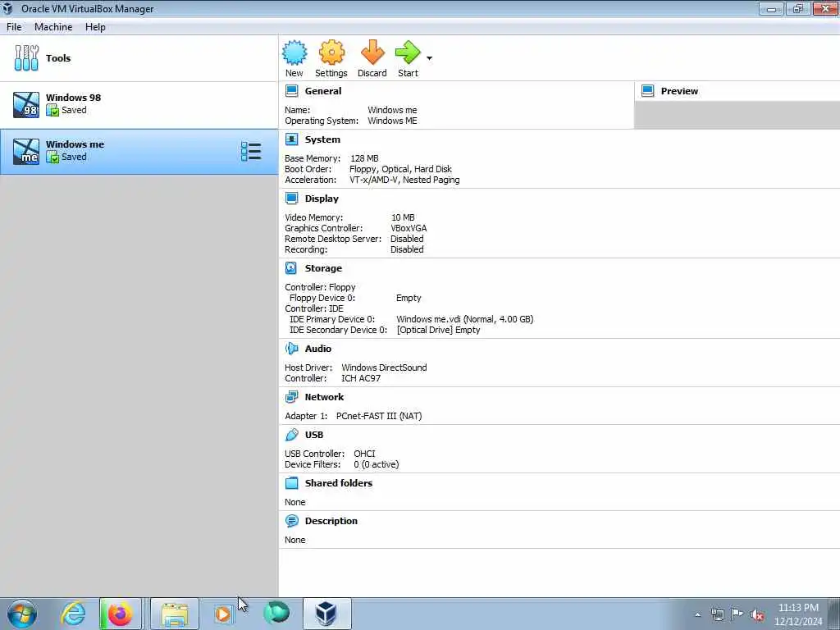The width and height of the screenshot is (840, 630).
Task: Expand the Start button dropdown arrow
Action: coord(429,58)
